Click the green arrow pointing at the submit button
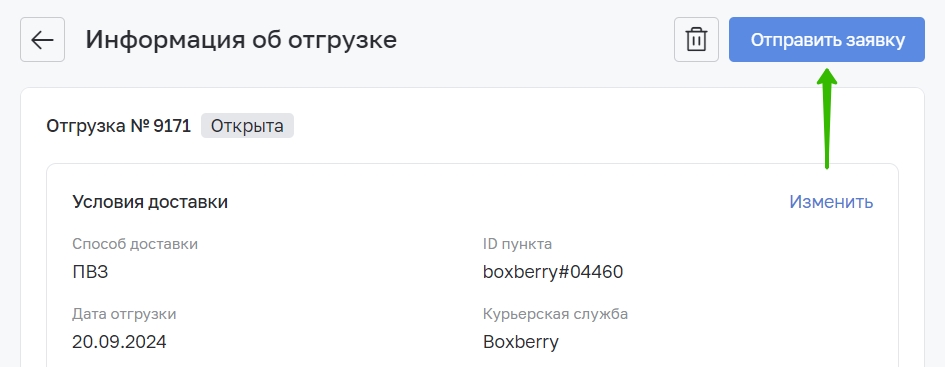This screenshot has height=367, width=945. point(827,118)
